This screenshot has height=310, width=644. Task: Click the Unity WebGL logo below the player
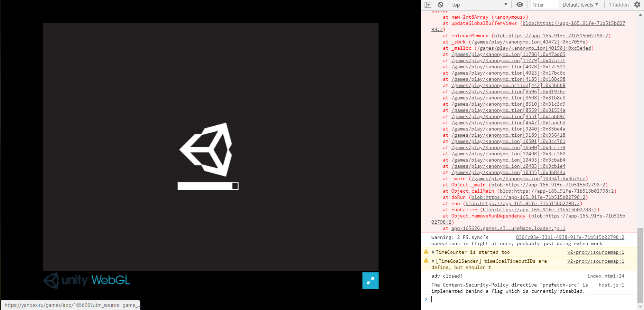(87, 280)
